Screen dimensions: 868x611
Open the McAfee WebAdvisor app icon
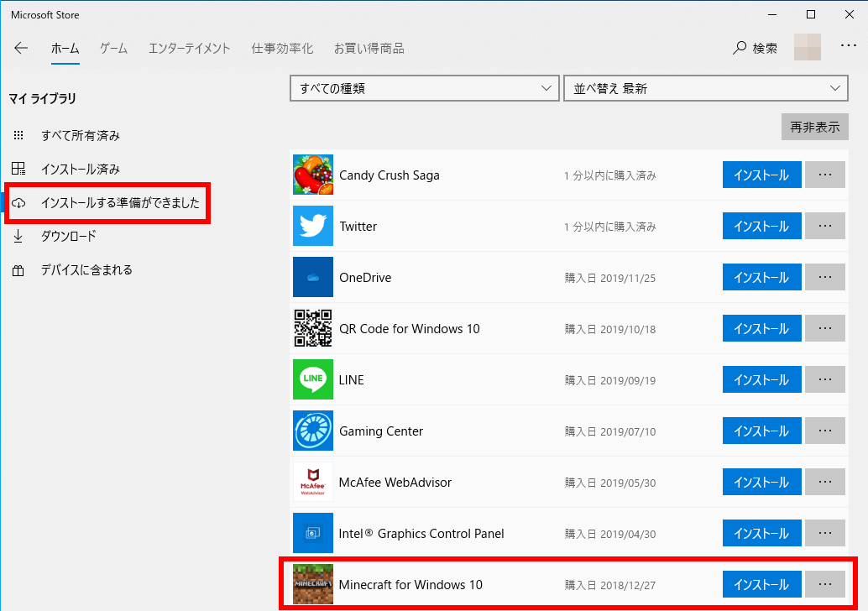pyautogui.click(x=313, y=482)
